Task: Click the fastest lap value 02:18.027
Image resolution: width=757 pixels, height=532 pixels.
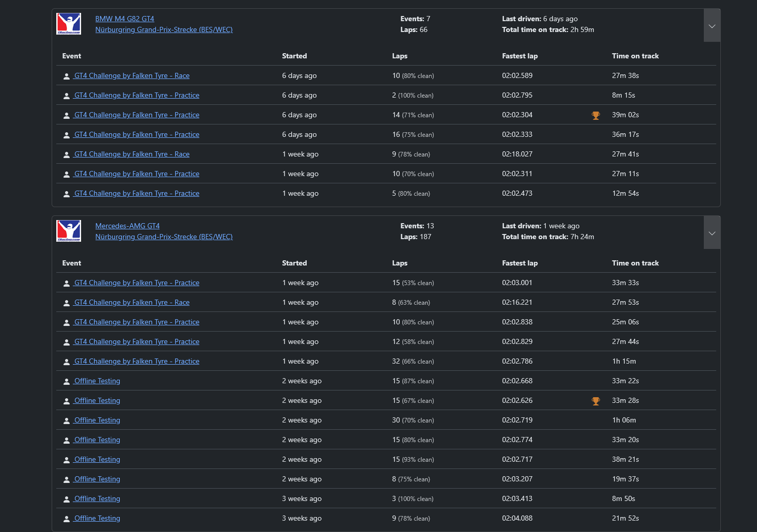Action: coord(517,154)
